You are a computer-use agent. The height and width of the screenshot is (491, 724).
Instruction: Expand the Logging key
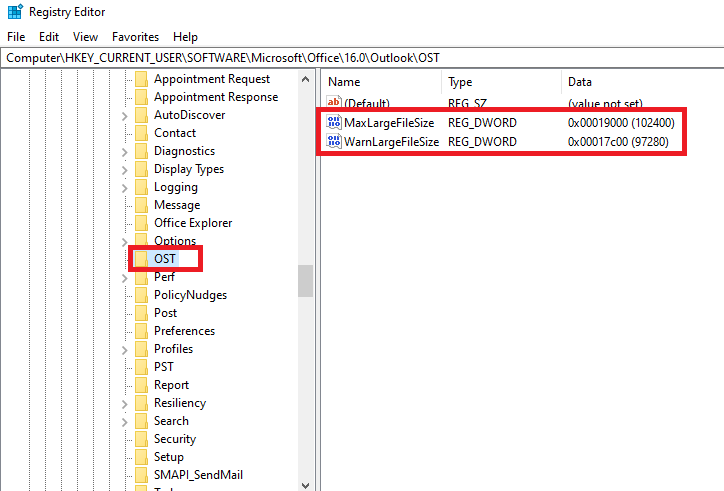click(125, 188)
